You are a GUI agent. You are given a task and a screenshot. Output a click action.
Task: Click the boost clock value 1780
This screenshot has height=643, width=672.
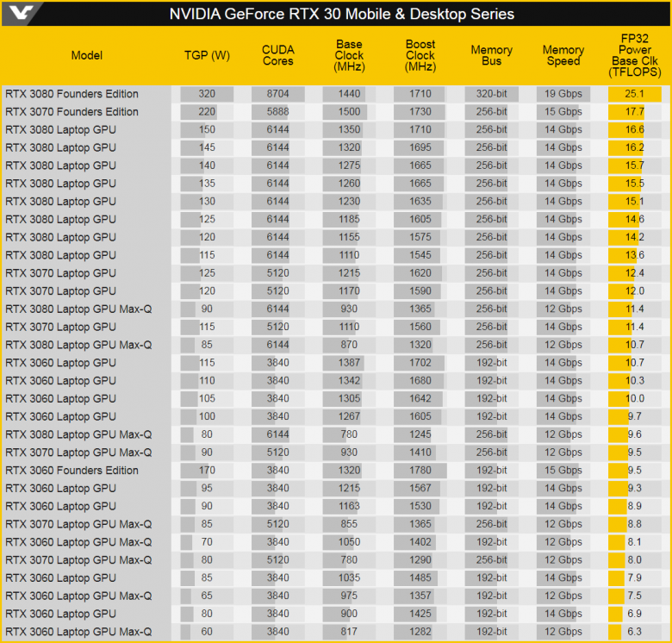coord(420,471)
